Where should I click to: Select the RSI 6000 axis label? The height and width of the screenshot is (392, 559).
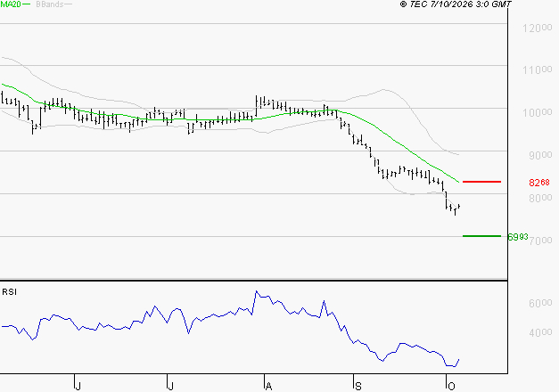[x=540, y=303]
